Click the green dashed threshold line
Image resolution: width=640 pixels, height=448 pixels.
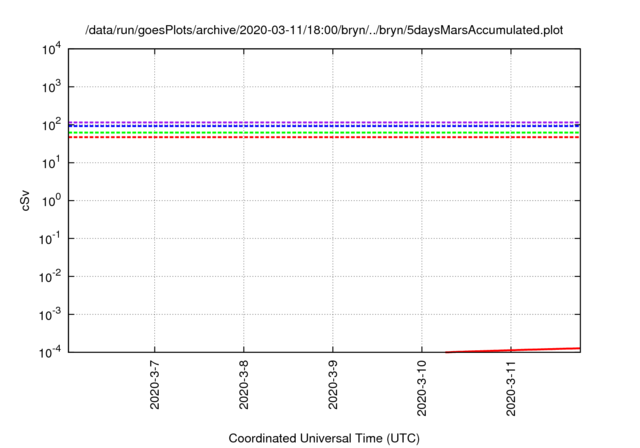pyautogui.click(x=324, y=133)
